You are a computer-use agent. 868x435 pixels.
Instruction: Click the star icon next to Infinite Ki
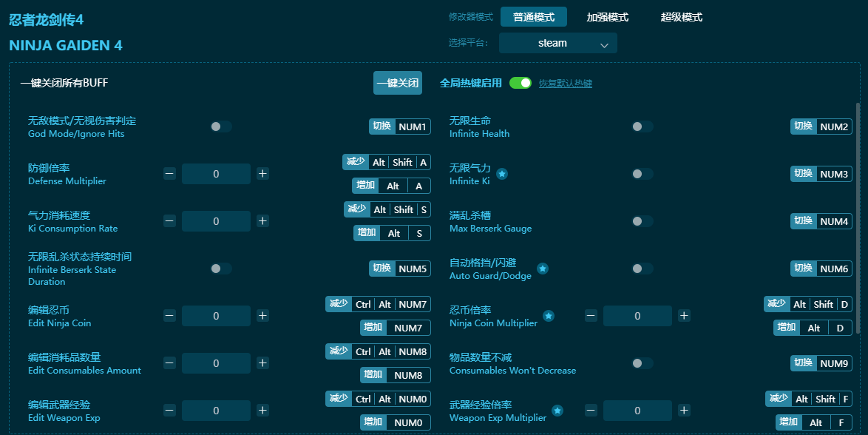[x=501, y=174]
